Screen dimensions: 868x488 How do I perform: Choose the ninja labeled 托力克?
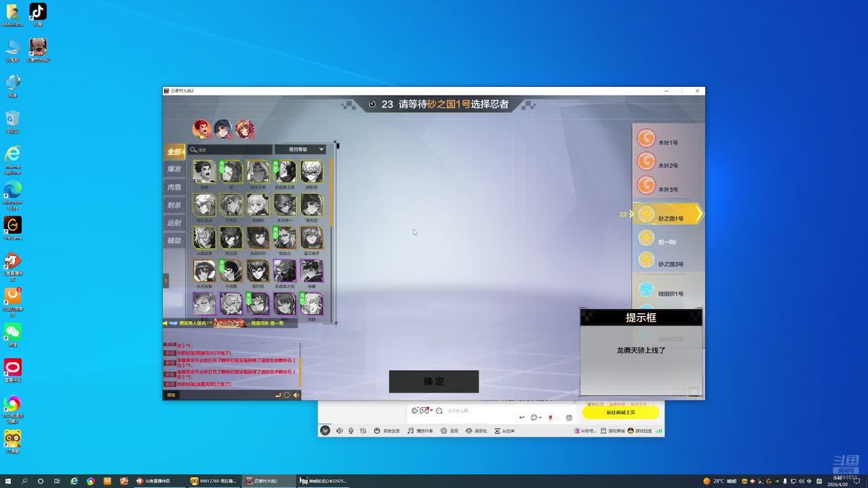tap(231, 238)
